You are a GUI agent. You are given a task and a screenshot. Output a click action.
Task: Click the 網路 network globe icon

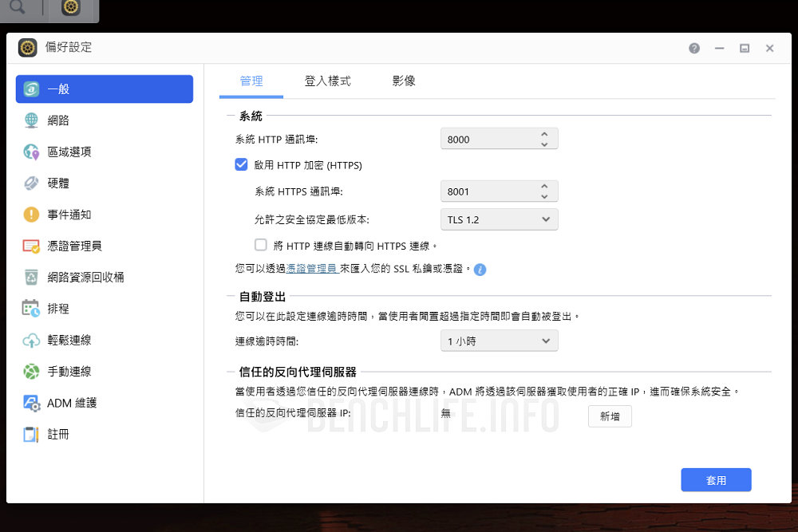tap(31, 120)
